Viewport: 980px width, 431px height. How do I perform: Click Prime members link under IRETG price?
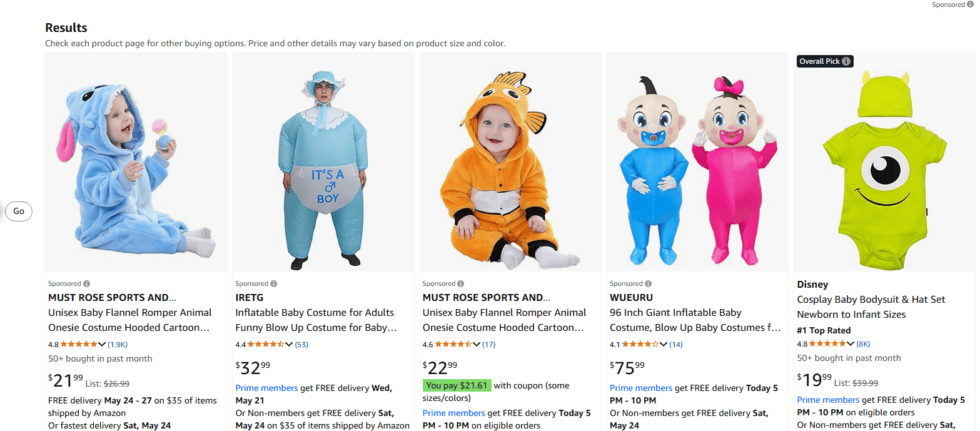pos(266,388)
